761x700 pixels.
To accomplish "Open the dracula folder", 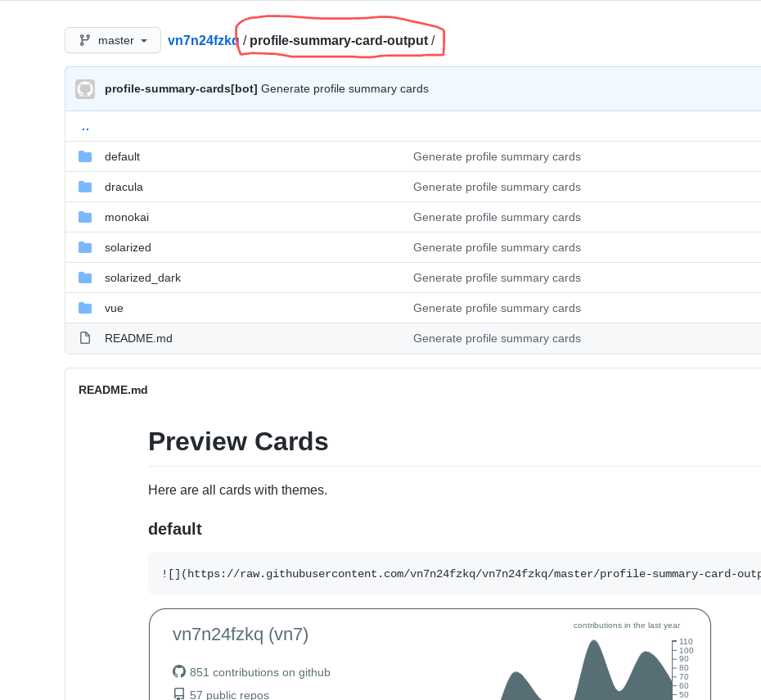I will pos(124,187).
